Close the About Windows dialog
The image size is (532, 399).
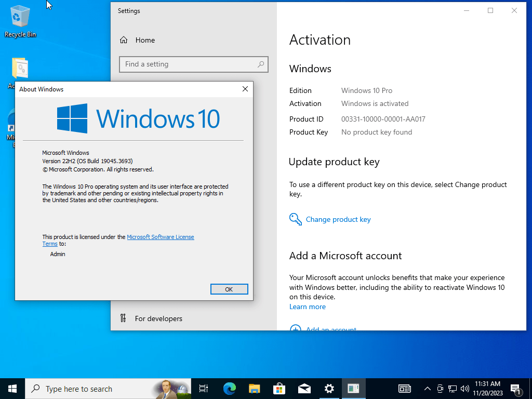(x=245, y=89)
